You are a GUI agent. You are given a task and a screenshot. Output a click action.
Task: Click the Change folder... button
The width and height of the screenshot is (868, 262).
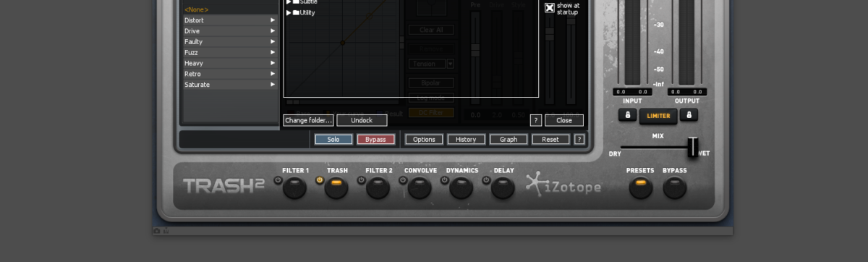[x=309, y=120]
